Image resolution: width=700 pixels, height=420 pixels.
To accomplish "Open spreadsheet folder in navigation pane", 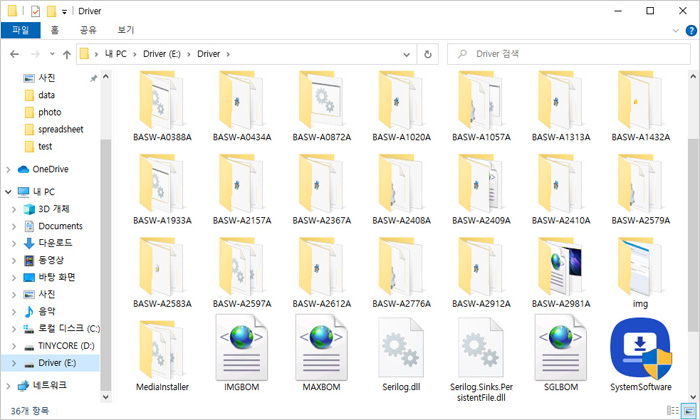I will pos(61,129).
